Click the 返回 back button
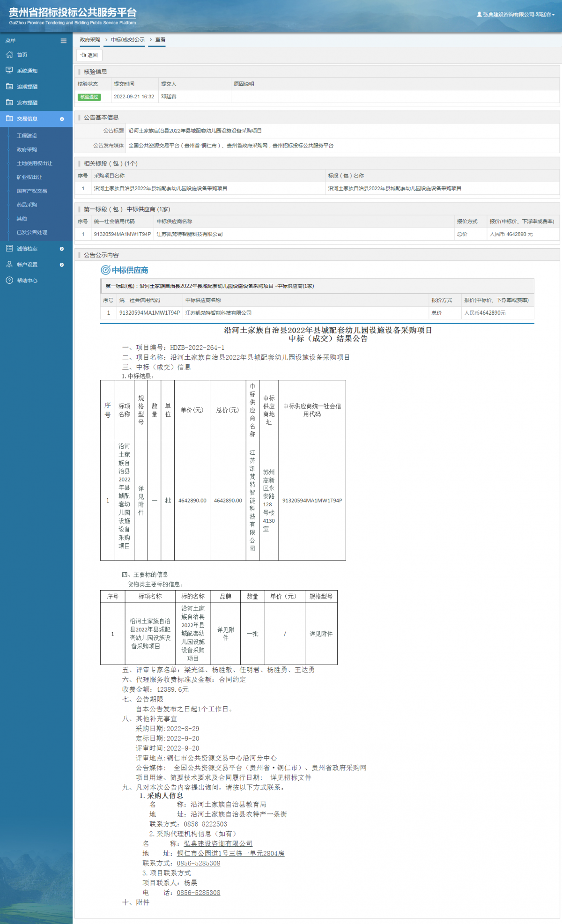 (89, 55)
